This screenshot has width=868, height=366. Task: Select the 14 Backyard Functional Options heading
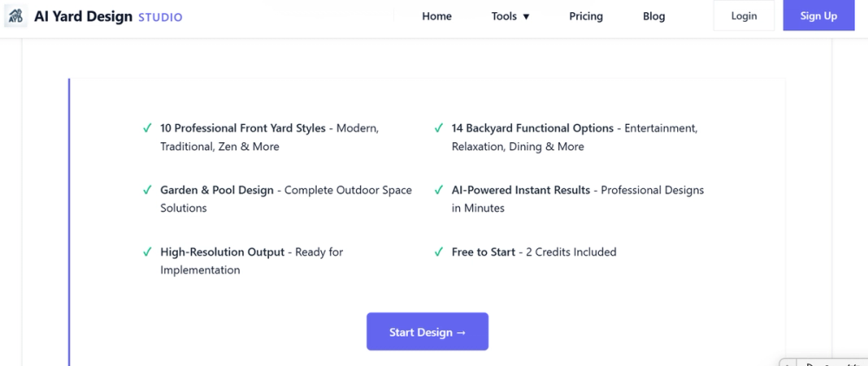[x=532, y=128]
